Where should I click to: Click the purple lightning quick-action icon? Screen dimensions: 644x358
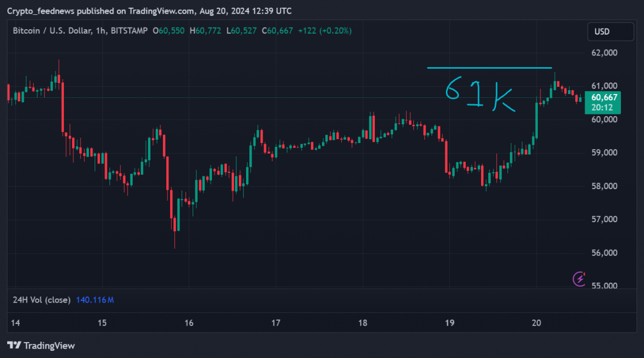coord(578,280)
